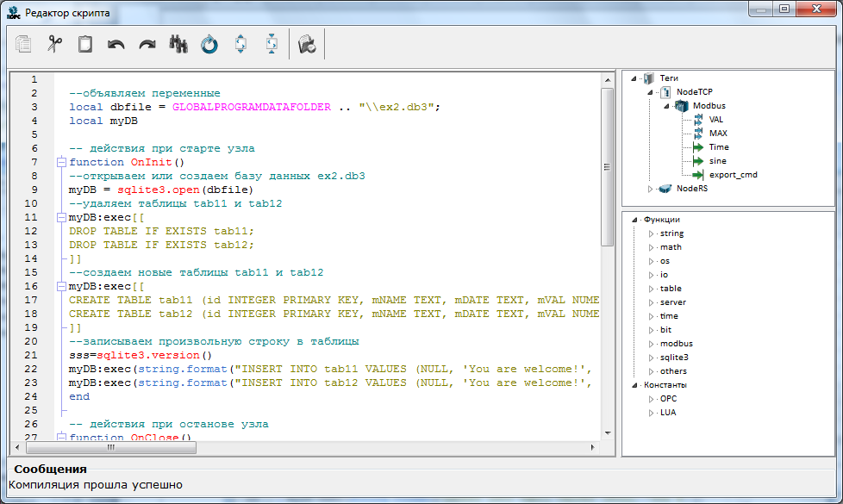
Task: Open the search with the binoculars icon
Action: [x=178, y=43]
